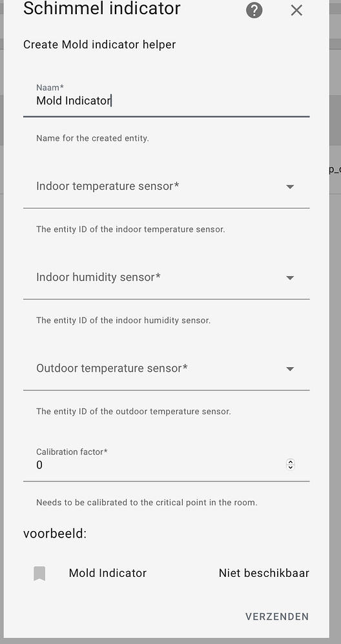The height and width of the screenshot is (644, 341).
Task: Click the Niet beschikbaar state text
Action: point(263,573)
